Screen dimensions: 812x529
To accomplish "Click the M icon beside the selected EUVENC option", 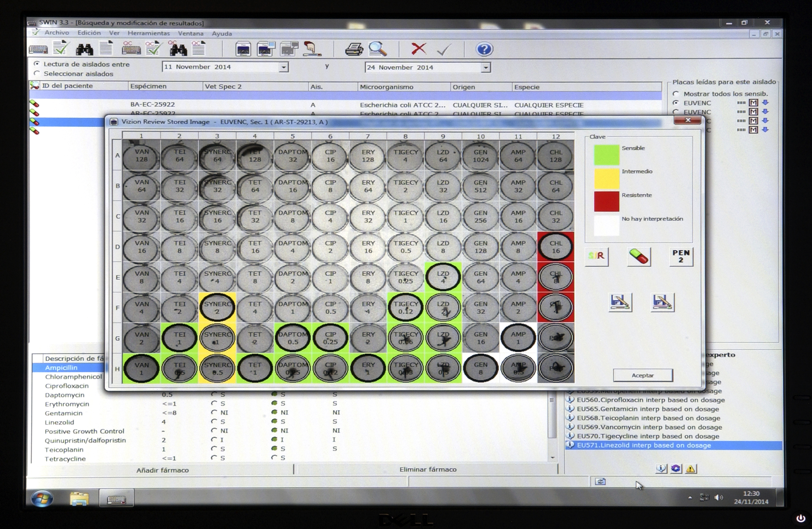I will click(753, 103).
